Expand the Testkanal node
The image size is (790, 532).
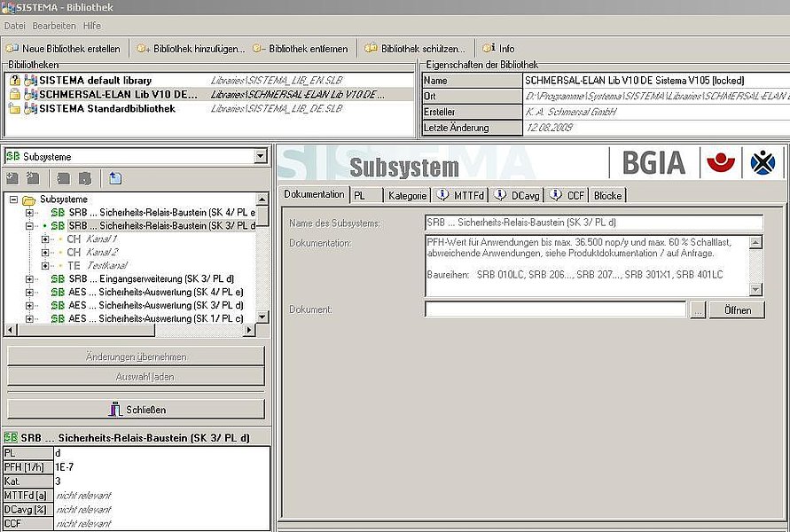[x=45, y=265]
